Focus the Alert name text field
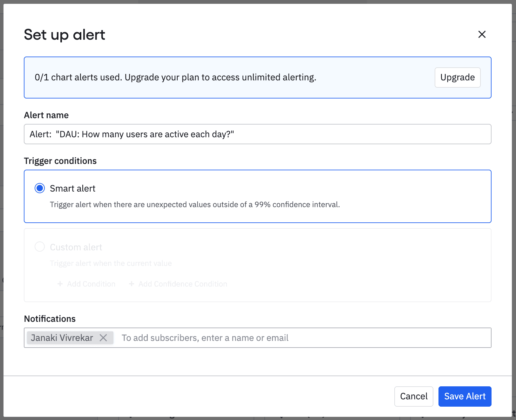This screenshot has width=516, height=420. pos(257,134)
